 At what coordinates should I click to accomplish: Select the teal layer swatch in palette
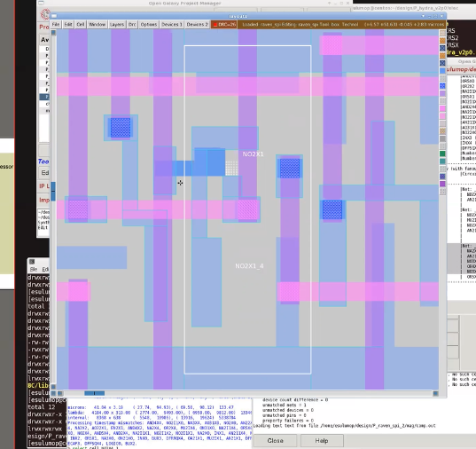click(442, 161)
